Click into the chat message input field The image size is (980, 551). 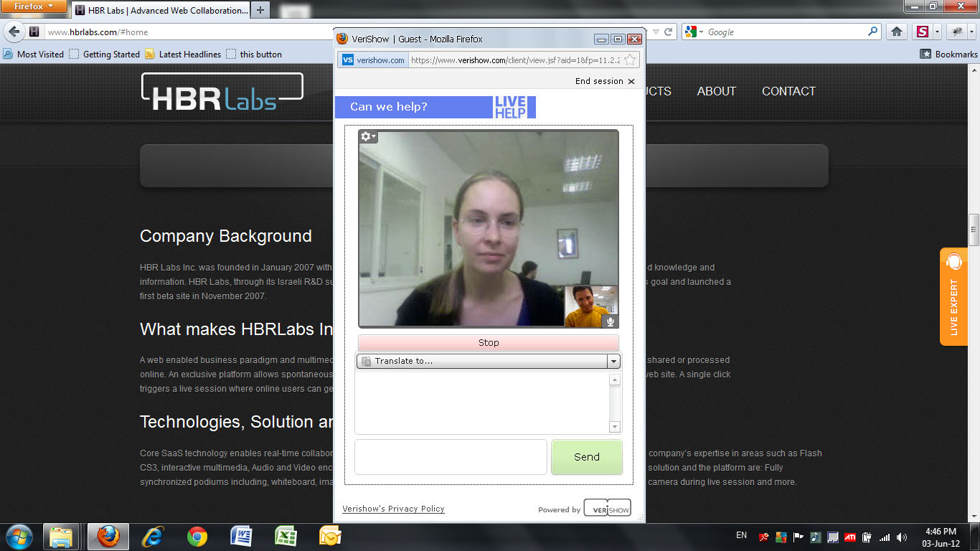click(451, 457)
